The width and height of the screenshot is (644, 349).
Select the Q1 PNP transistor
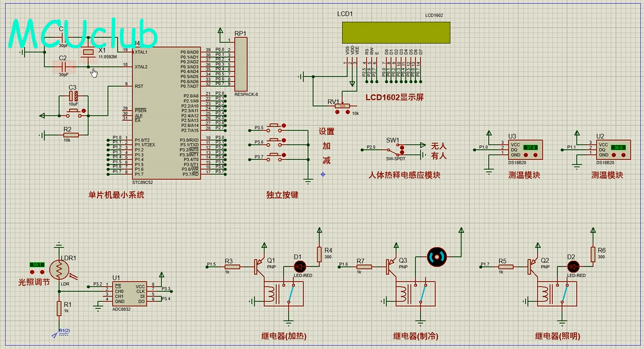click(x=256, y=267)
